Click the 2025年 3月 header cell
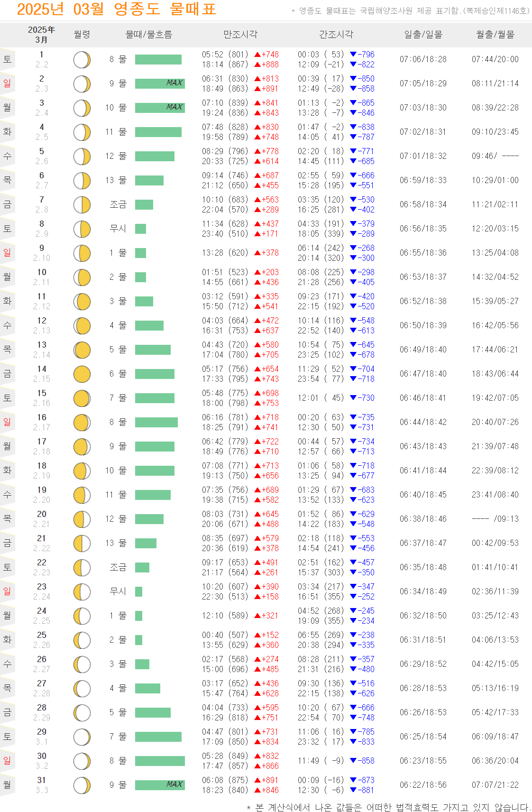Screen dimensions: 532x812 click(42, 35)
